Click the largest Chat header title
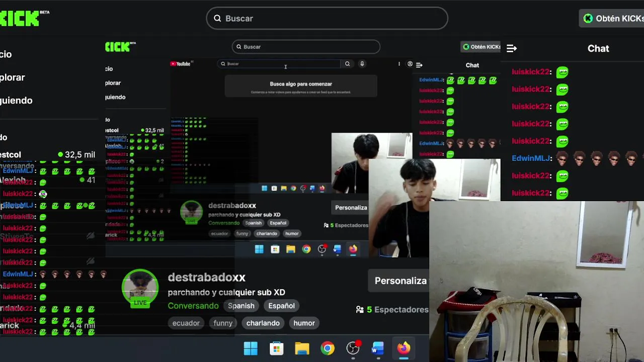 598,49
